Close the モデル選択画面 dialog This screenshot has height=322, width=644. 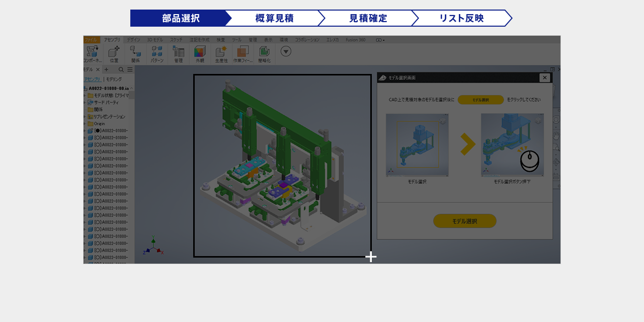click(x=544, y=77)
